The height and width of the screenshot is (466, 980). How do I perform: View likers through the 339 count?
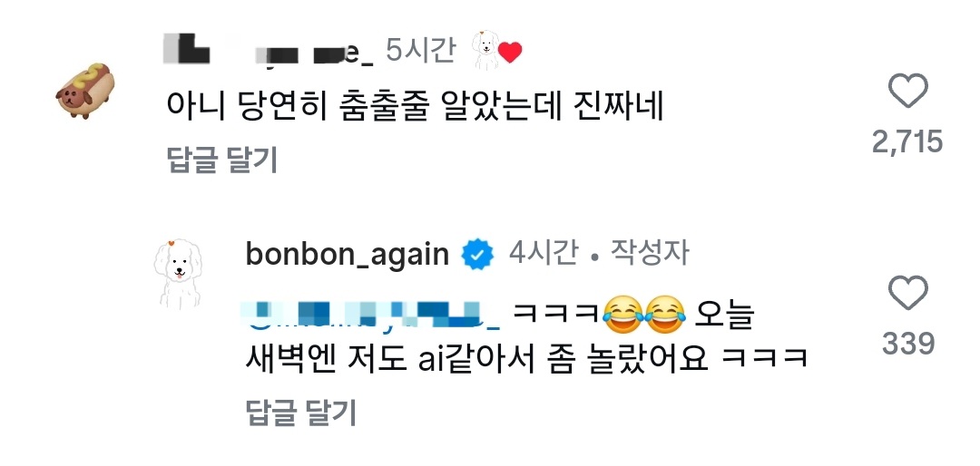coord(907,344)
